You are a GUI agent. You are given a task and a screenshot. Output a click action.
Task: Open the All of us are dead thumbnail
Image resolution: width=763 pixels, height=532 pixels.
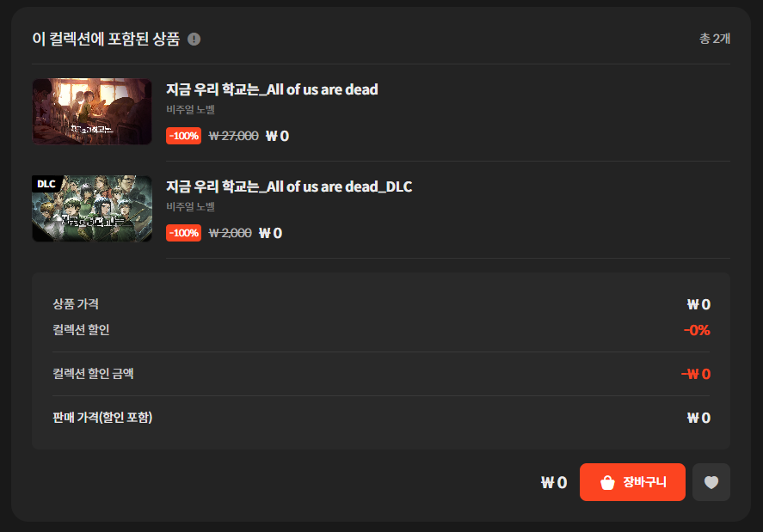[92, 112]
